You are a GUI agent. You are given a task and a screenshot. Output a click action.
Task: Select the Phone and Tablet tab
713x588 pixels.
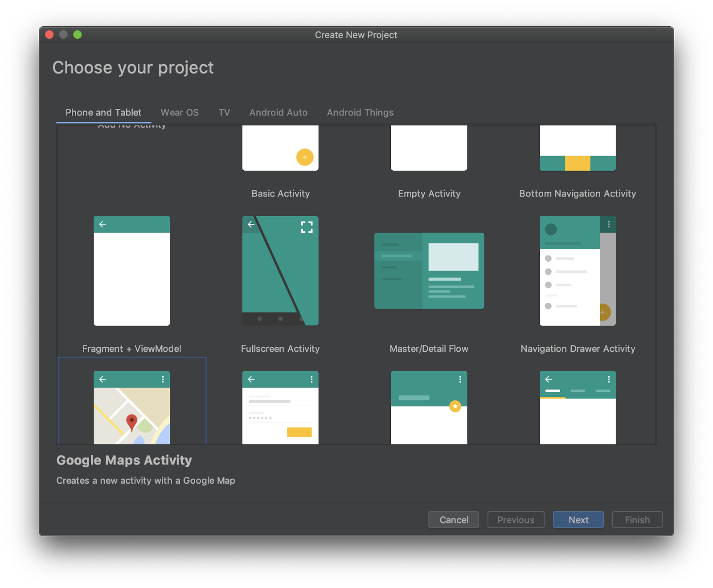103,113
